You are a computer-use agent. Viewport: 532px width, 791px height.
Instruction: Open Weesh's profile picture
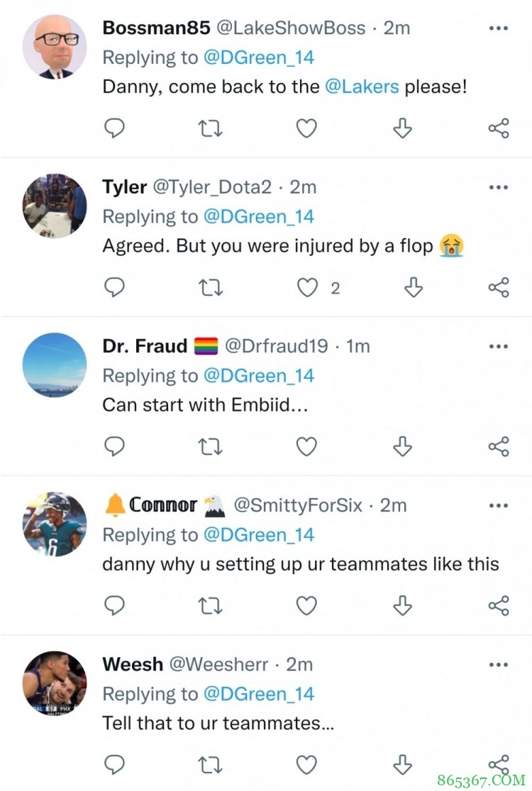[x=55, y=682]
